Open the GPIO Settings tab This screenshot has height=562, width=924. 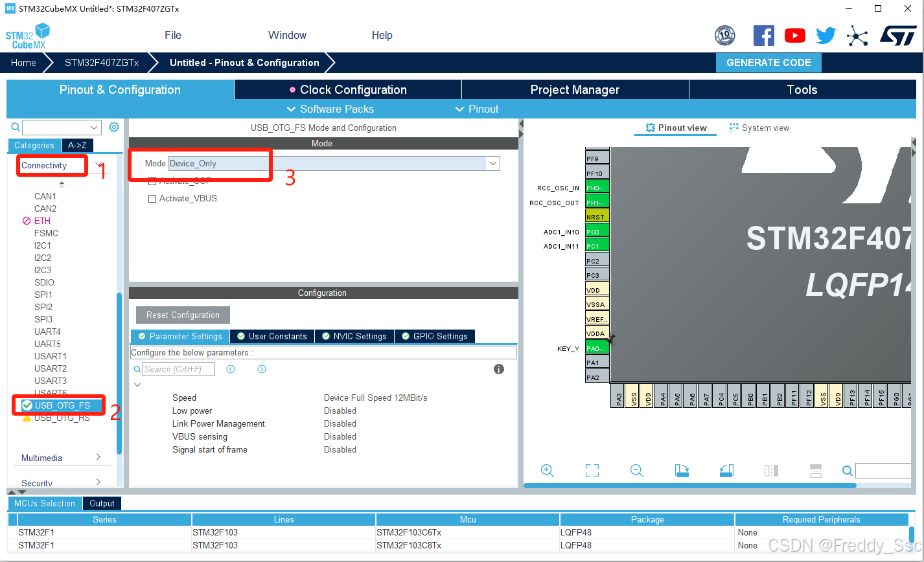coord(435,336)
